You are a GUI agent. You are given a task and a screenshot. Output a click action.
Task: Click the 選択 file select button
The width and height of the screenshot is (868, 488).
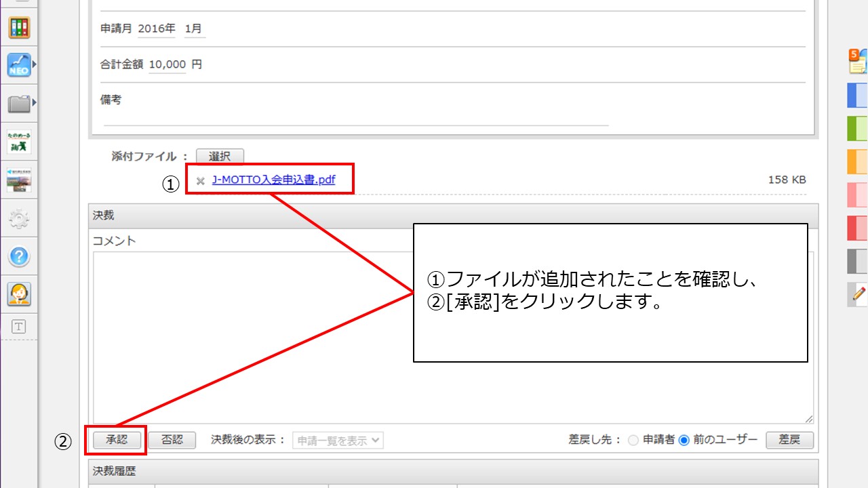[x=220, y=157]
